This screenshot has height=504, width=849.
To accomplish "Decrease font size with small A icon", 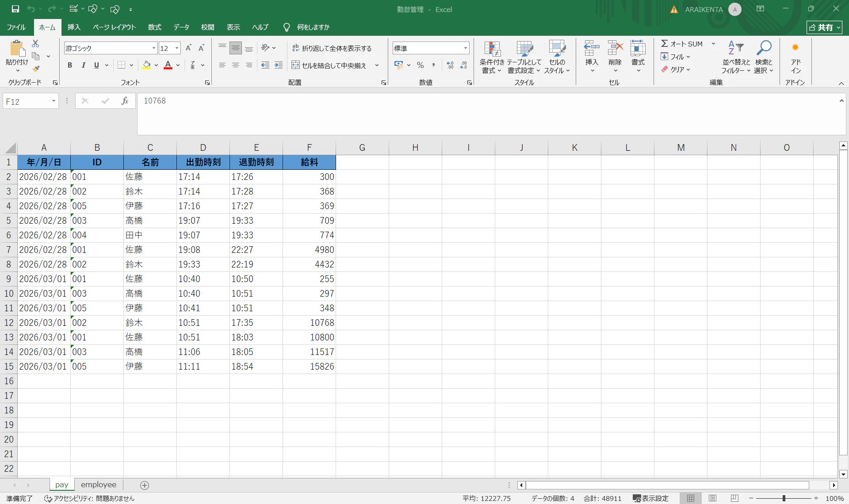I will (x=201, y=48).
